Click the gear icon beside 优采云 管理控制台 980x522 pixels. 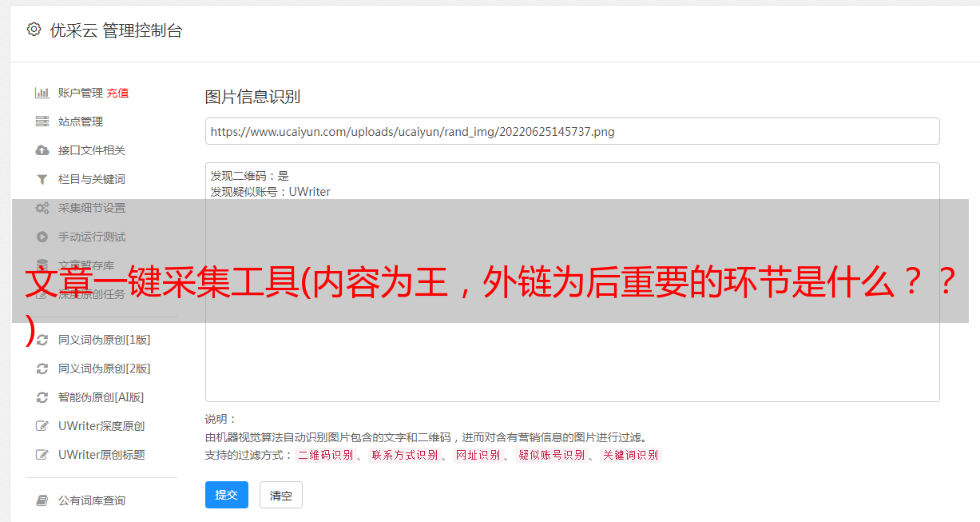click(34, 30)
